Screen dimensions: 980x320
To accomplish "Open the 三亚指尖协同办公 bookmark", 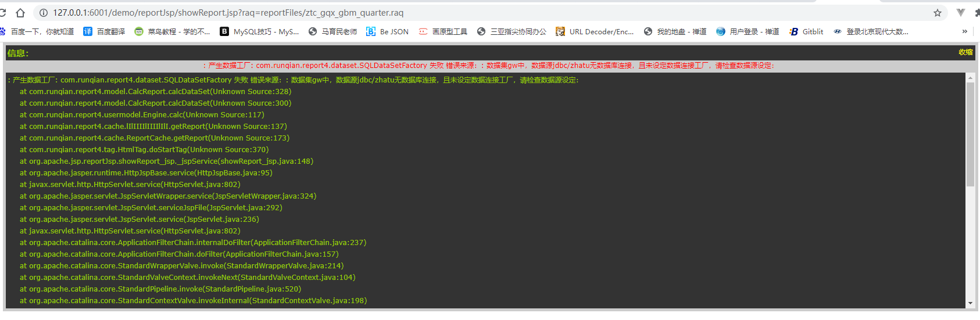I will (512, 32).
